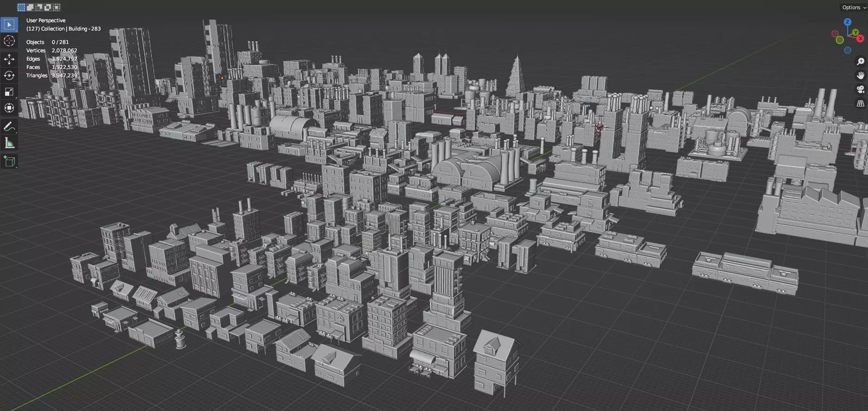Click the Add Cube tool
868x411 pixels.
pyautogui.click(x=9, y=161)
